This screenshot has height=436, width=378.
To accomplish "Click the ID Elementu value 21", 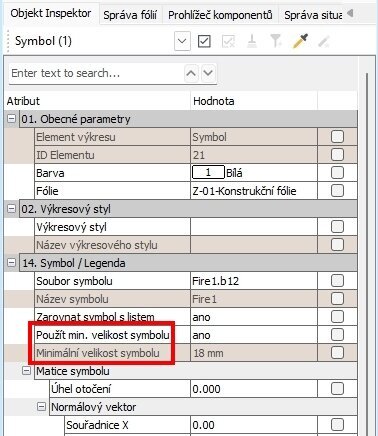I will point(199,155).
